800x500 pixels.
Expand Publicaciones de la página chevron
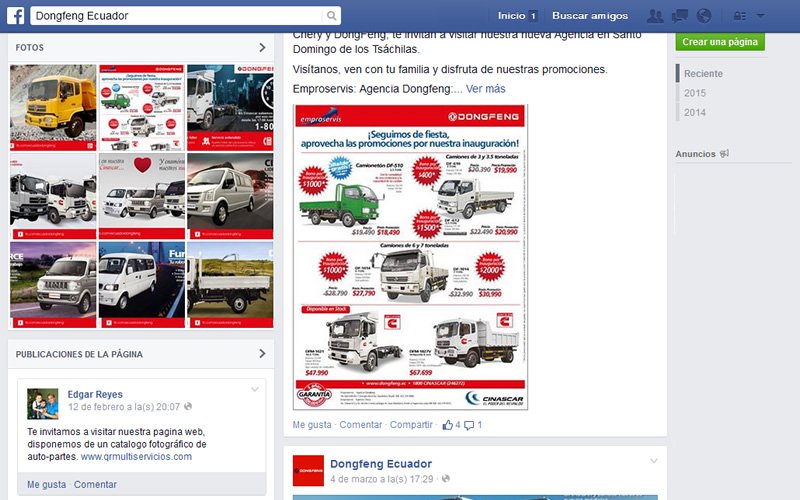pos(262,354)
